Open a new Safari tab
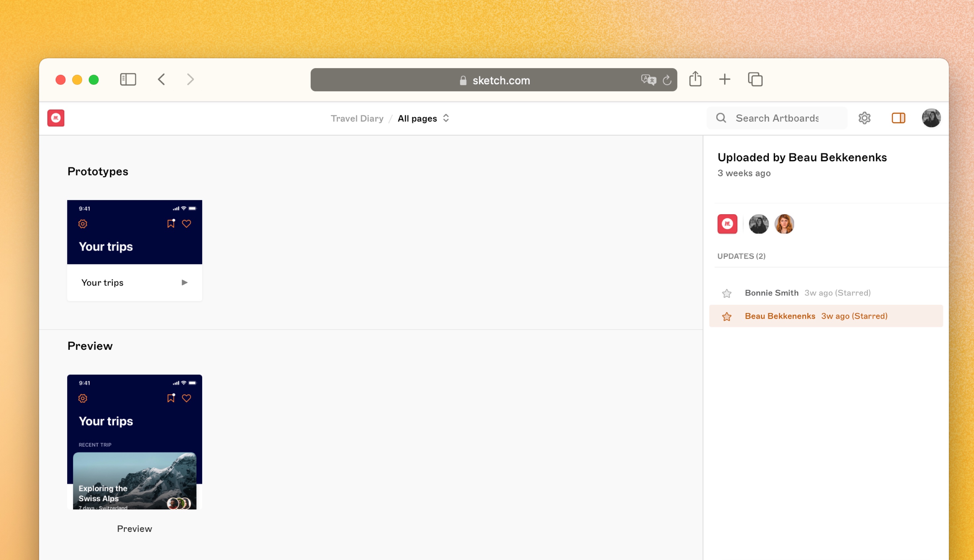Screen dimensions: 974x560 pyautogui.click(x=724, y=80)
